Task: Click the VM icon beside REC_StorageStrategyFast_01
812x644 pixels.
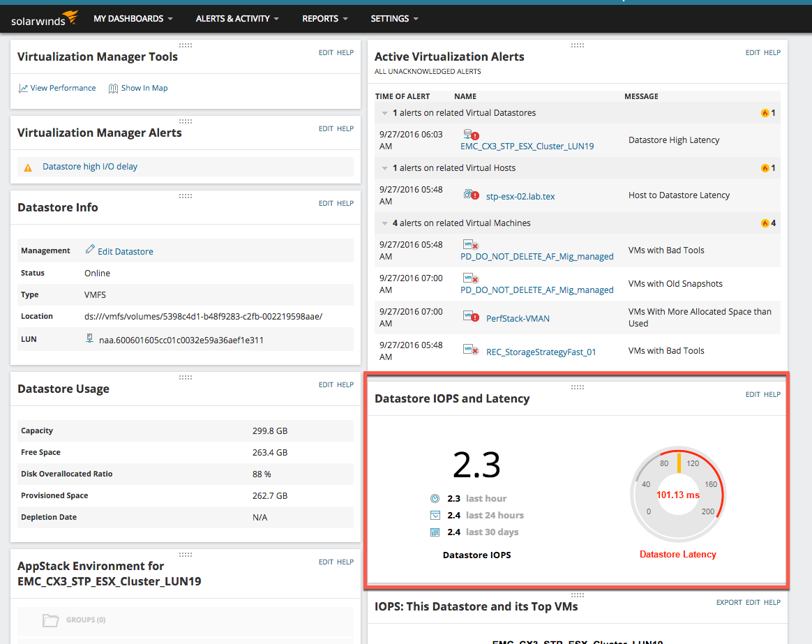Action: pyautogui.click(x=471, y=350)
